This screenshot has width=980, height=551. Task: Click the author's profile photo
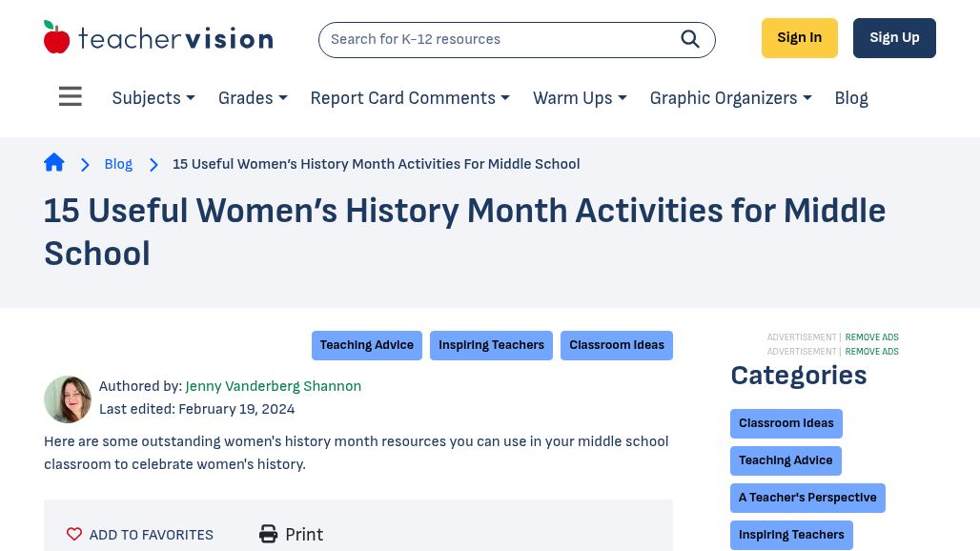coord(68,399)
